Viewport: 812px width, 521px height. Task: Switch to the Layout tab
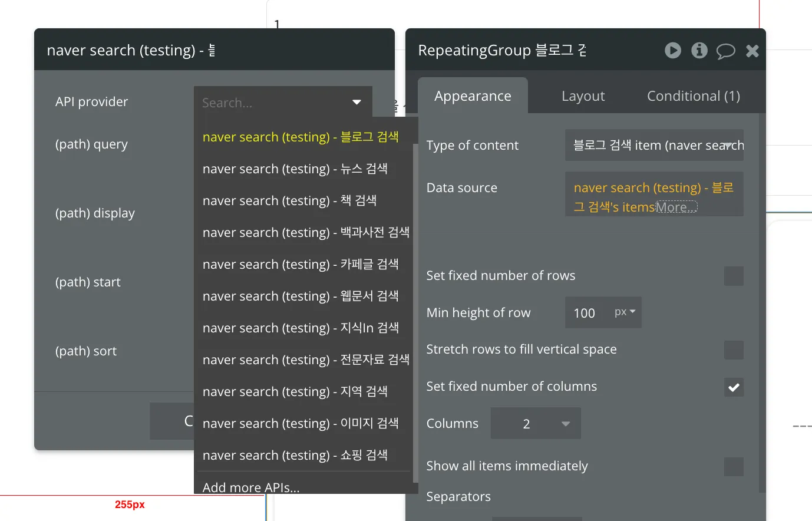(x=583, y=96)
